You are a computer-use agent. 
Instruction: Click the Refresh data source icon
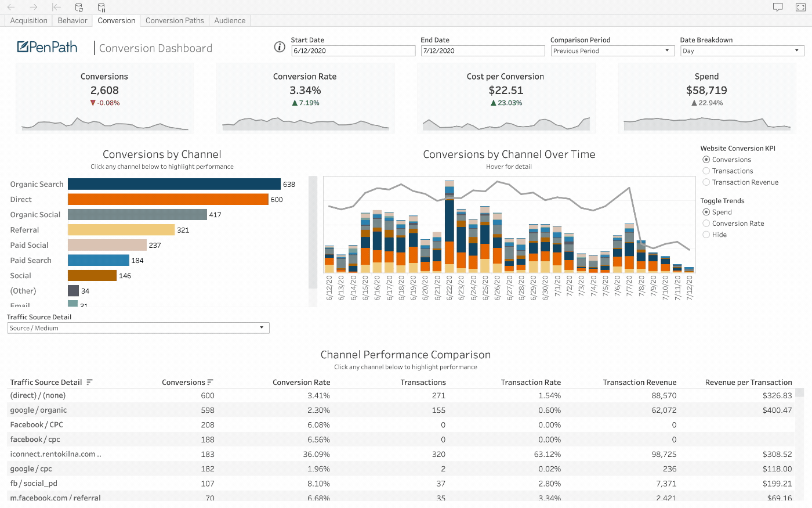[79, 7]
